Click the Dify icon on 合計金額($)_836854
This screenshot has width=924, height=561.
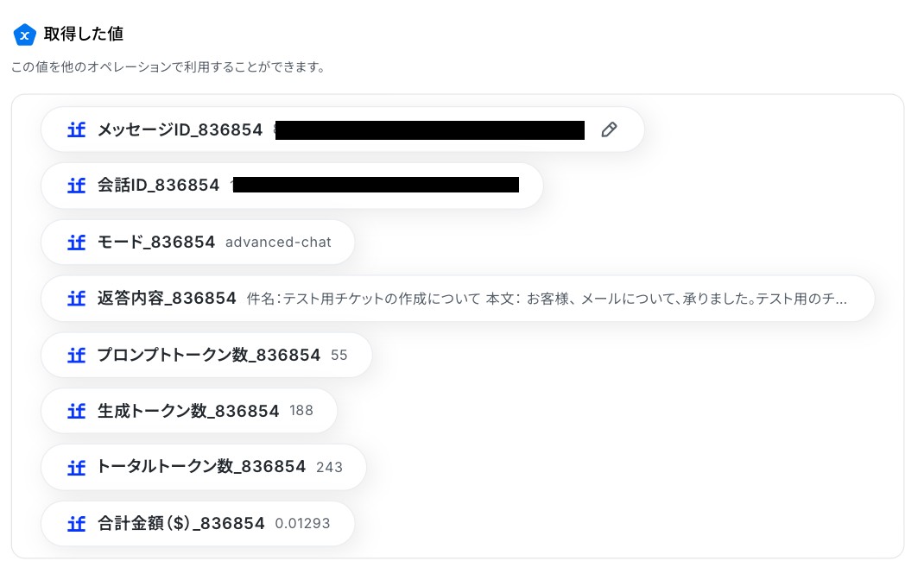click(x=77, y=523)
